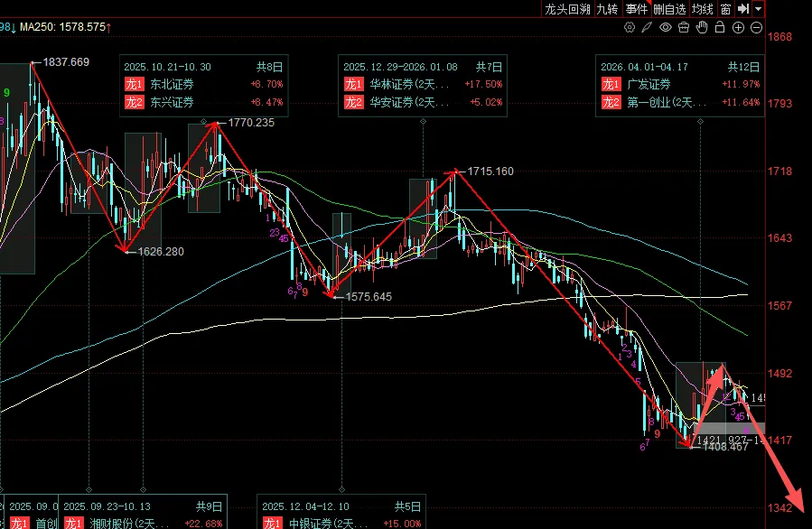The height and width of the screenshot is (529, 812).
Task: Open the dropdown caret at toolbar end
Action: [759, 8]
